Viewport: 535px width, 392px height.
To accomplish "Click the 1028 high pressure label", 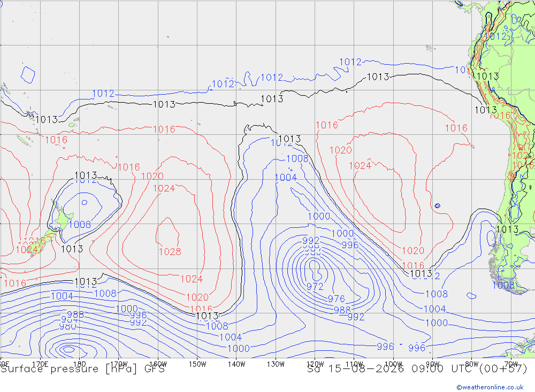I will tap(170, 252).
